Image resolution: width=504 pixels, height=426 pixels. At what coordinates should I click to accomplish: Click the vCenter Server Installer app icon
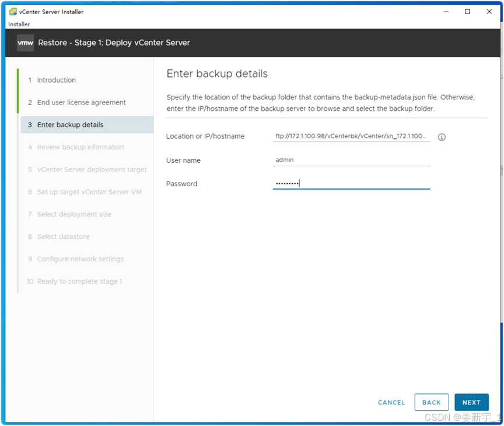pos(13,12)
